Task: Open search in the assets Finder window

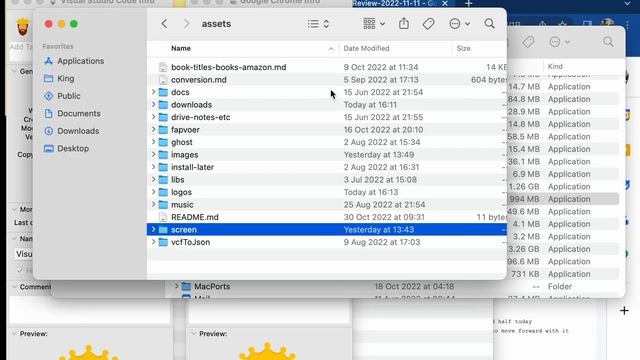Action: pos(489,24)
